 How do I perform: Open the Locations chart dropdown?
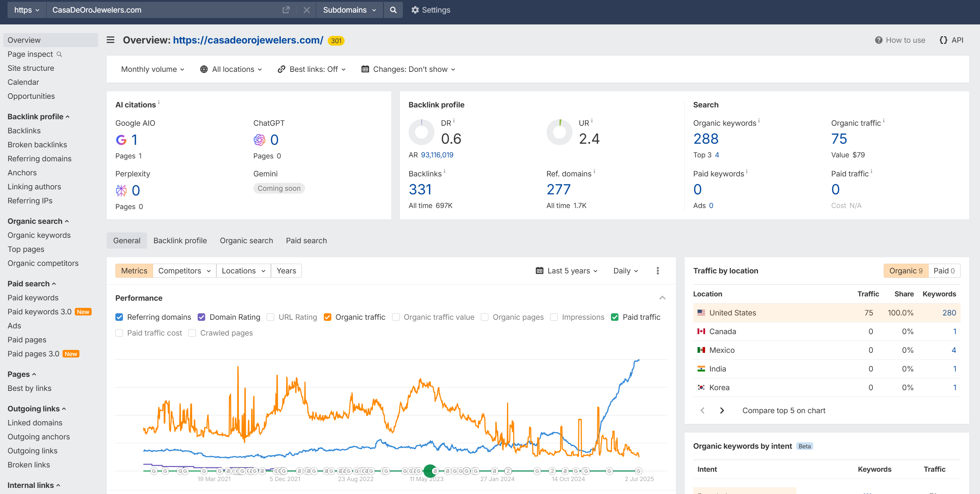244,271
